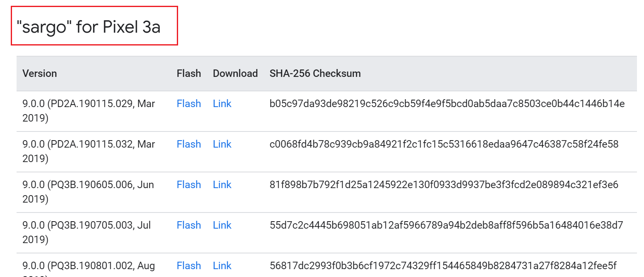
Task: Click Flash link for PQ3B.190705.003 build
Action: click(188, 225)
